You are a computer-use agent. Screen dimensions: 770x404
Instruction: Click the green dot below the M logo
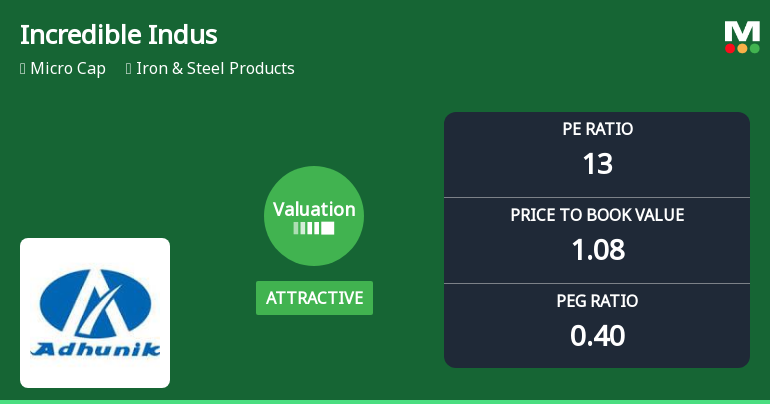[x=754, y=48]
